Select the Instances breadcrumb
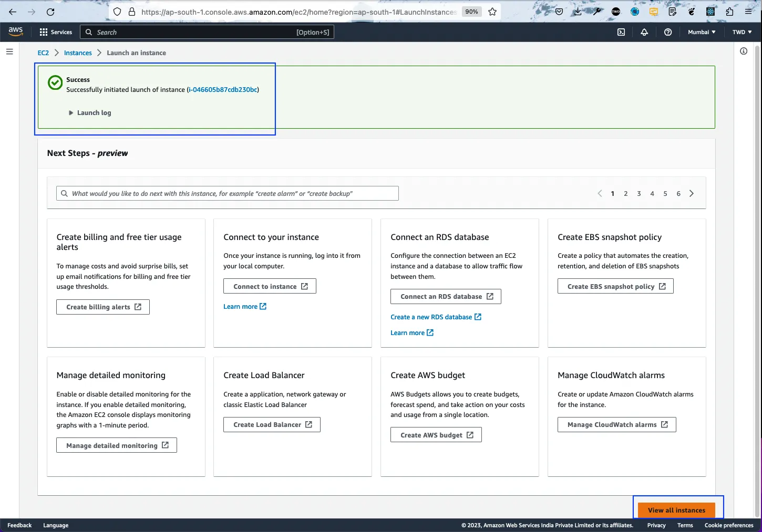The image size is (762, 532). coord(78,53)
